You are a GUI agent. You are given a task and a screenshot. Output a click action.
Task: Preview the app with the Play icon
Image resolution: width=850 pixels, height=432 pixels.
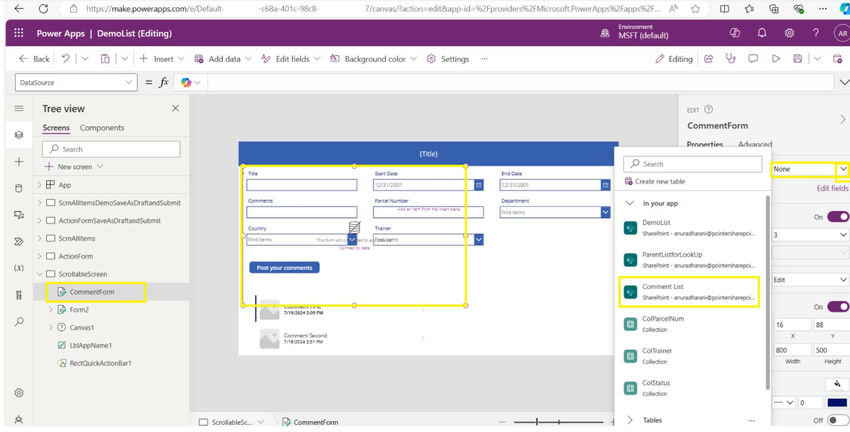776,59
